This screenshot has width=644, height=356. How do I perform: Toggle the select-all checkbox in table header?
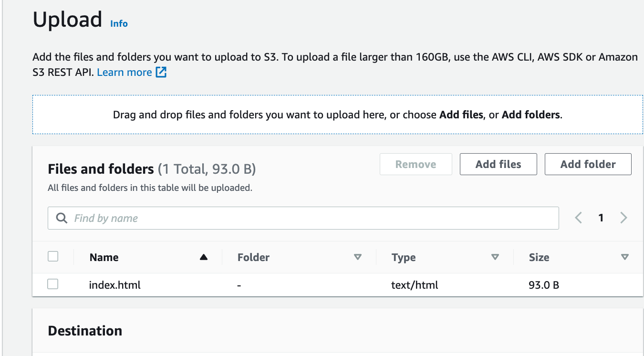tap(53, 256)
